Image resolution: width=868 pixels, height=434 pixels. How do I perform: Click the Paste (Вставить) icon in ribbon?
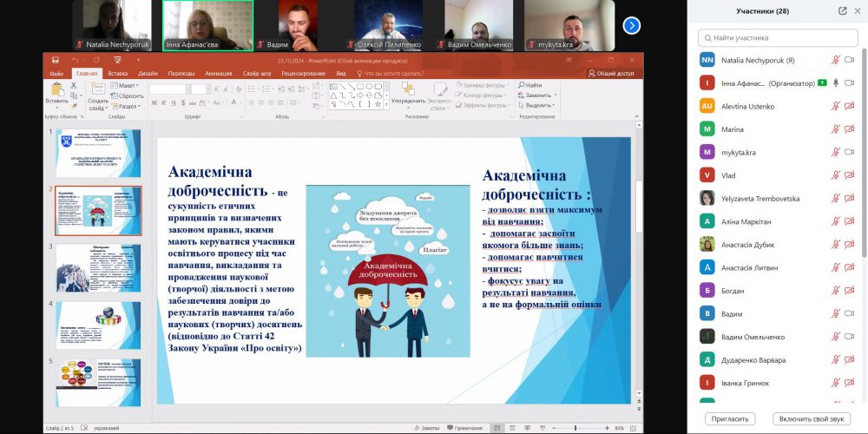[56, 90]
